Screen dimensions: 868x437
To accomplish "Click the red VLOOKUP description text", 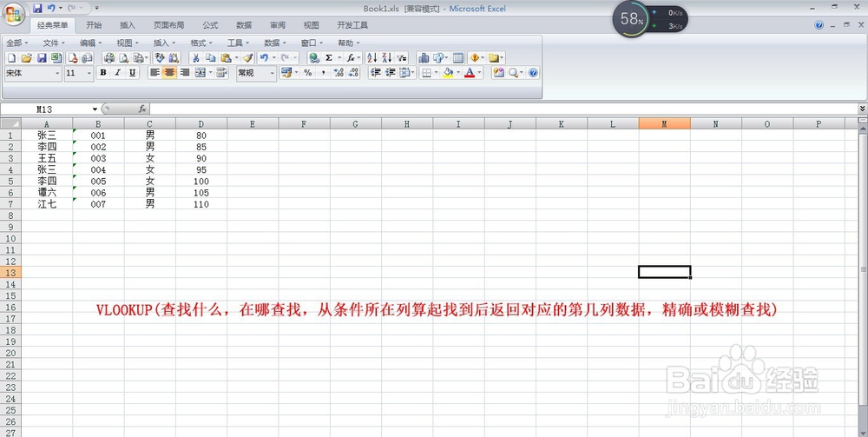I will [x=437, y=310].
